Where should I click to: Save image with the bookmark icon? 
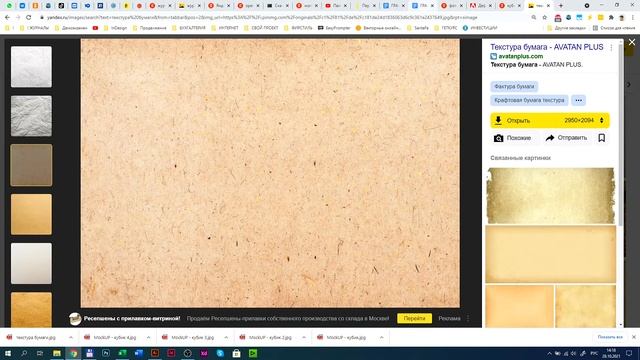(602, 138)
